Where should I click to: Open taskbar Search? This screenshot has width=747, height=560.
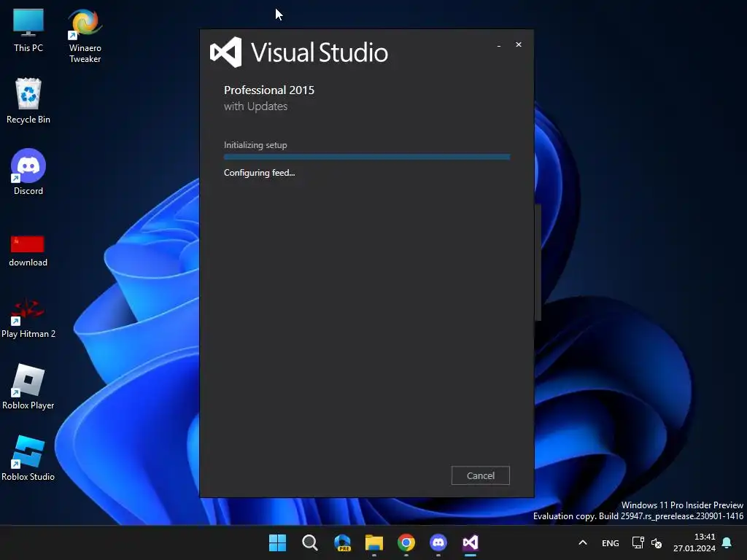point(309,542)
